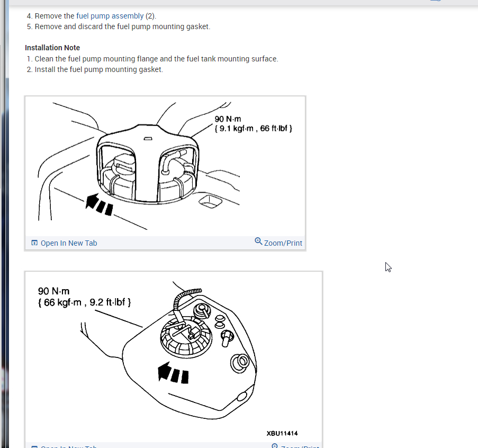
Task: Click the 90 N·m label in the second diagram
Action: pos(53,291)
